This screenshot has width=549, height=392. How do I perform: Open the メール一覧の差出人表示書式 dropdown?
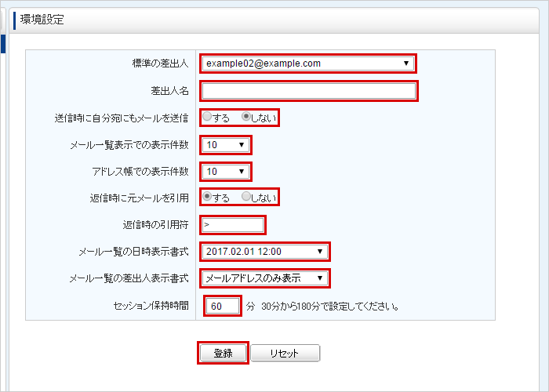(265, 278)
